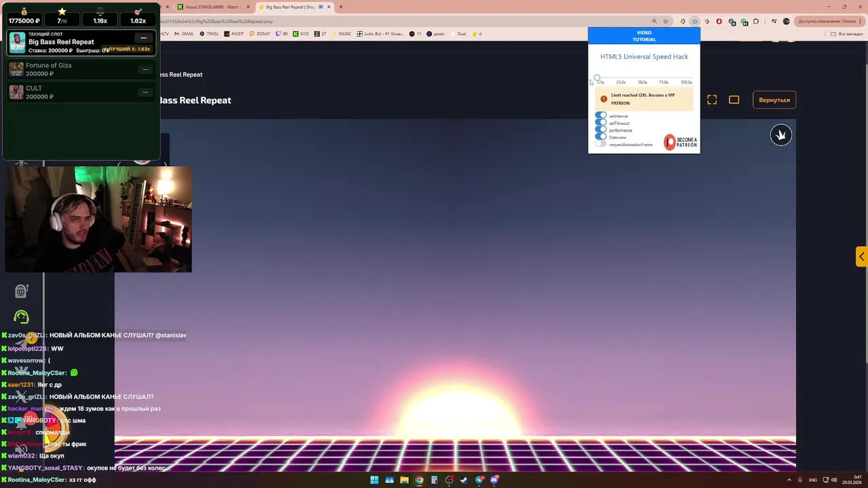Click the headset support icon in sidebar
The width and height of the screenshot is (868, 488).
[x=22, y=317]
